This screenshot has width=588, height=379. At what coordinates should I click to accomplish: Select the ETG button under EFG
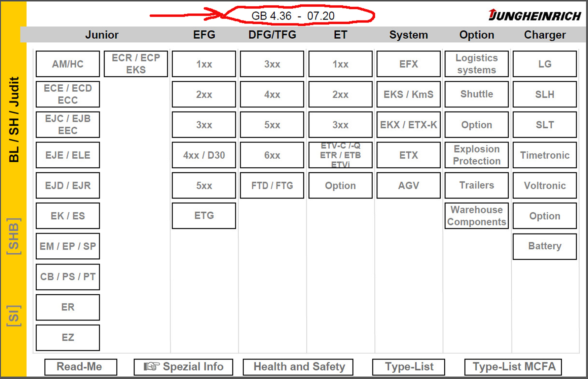[x=204, y=216]
